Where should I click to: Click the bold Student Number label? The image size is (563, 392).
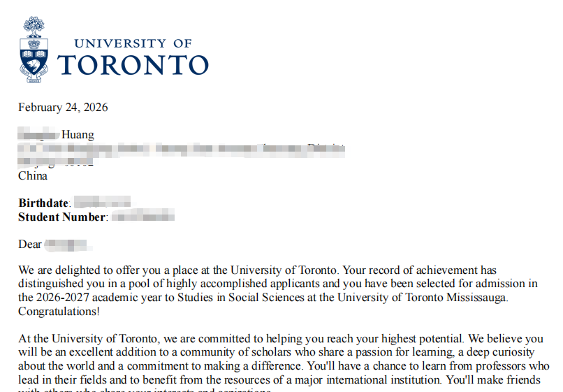tap(61, 217)
